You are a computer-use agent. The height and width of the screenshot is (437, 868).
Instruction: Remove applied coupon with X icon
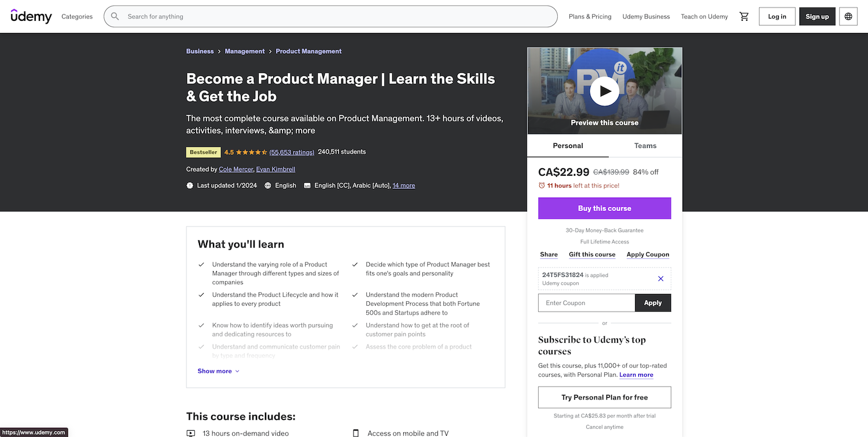pos(661,279)
